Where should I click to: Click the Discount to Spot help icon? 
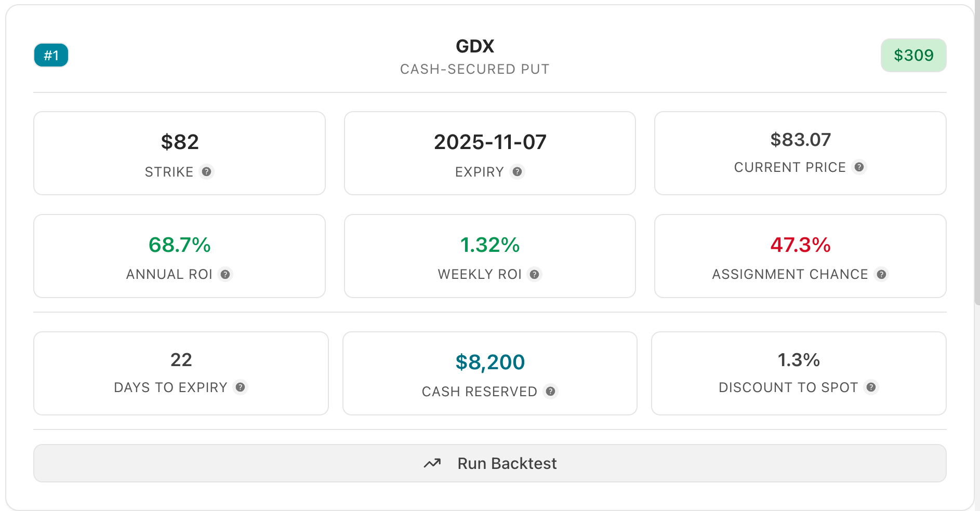(871, 387)
